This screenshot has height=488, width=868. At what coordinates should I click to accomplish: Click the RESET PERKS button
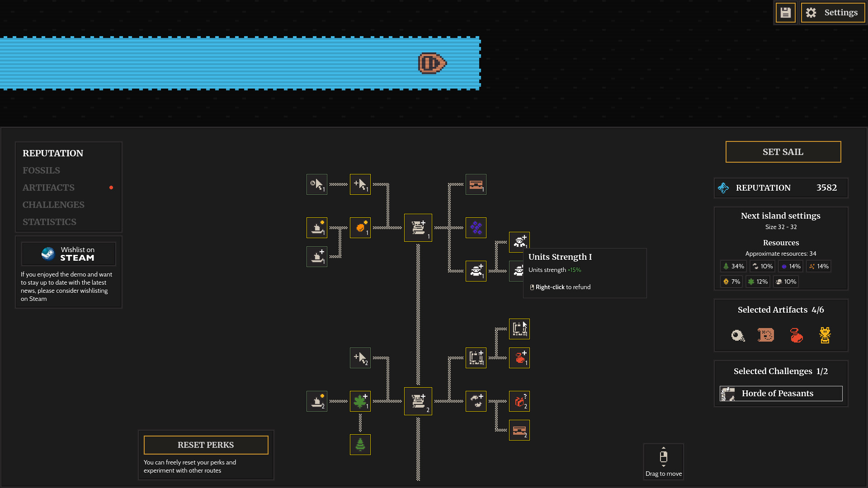(x=206, y=445)
